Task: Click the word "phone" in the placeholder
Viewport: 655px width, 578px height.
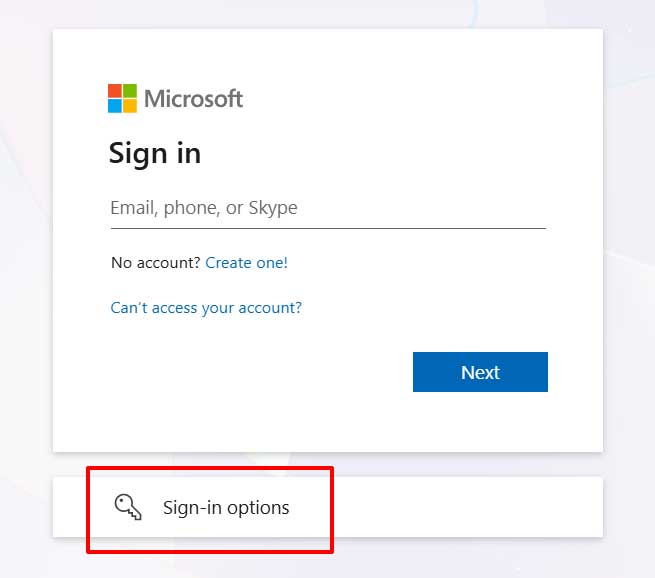Action: pos(190,208)
